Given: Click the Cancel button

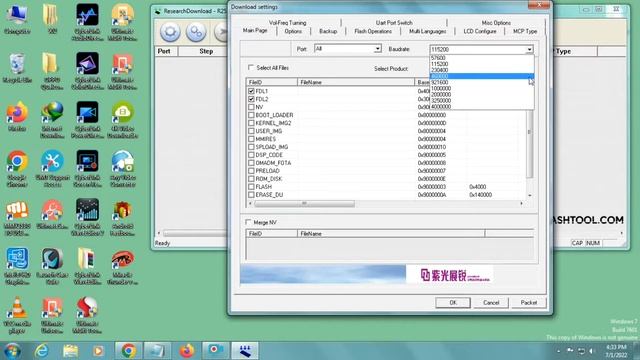Looking at the screenshot, I should [x=491, y=302].
